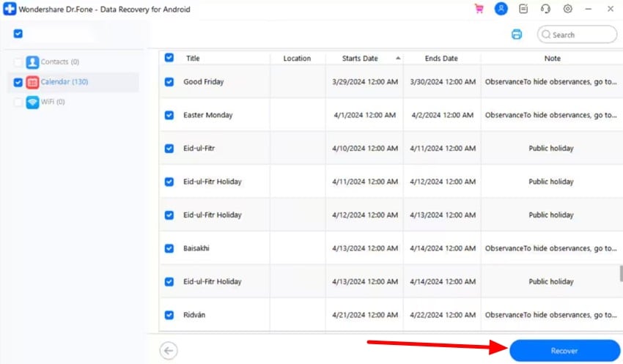Toggle the table header select-all checkbox
The image size is (623, 364).
(169, 58)
